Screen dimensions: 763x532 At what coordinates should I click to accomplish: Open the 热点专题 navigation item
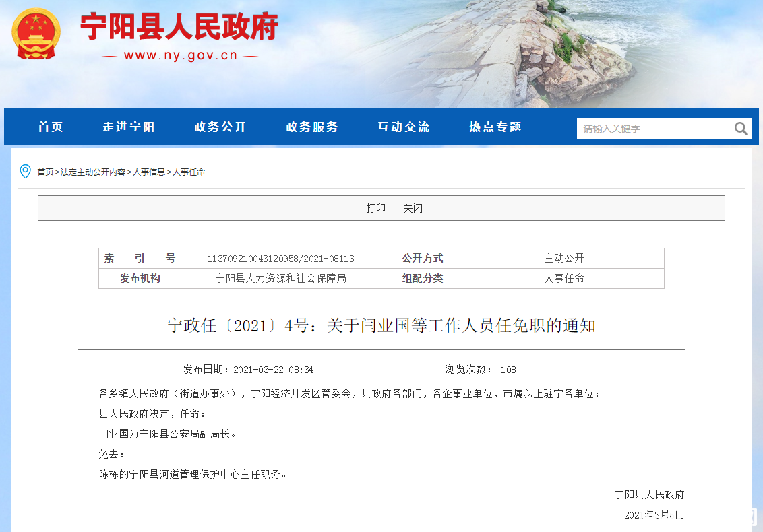pyautogui.click(x=495, y=127)
